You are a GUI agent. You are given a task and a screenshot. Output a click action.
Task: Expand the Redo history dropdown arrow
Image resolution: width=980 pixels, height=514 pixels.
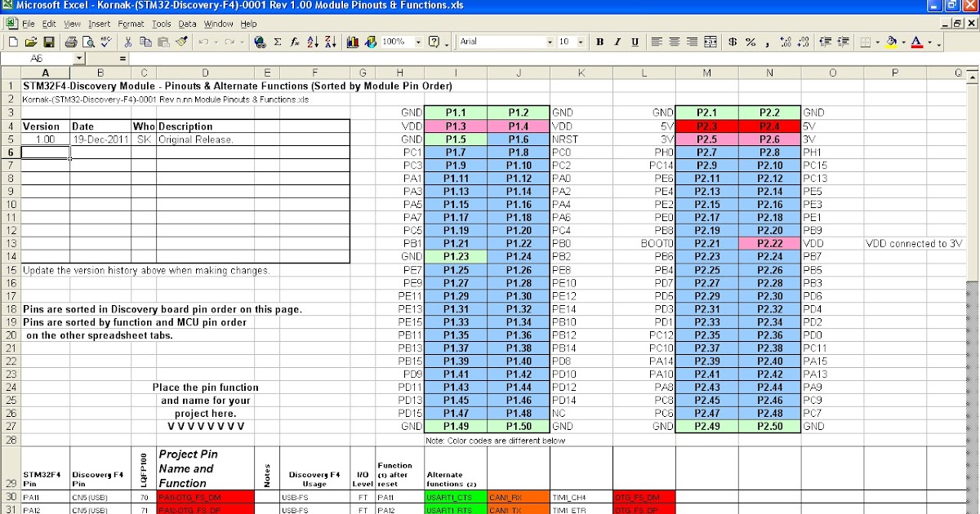[x=241, y=42]
